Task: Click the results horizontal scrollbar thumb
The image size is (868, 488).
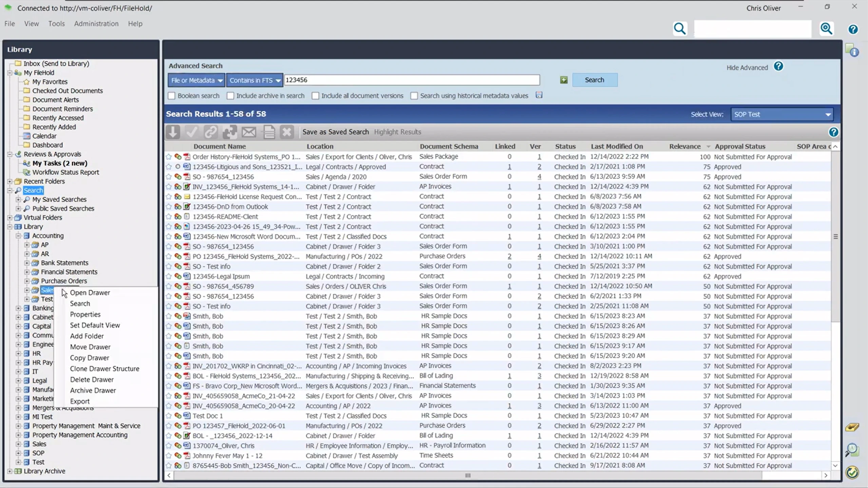Action: 468,475
